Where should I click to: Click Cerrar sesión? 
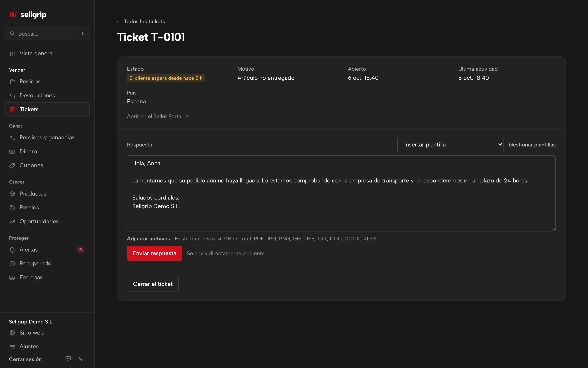(25, 359)
